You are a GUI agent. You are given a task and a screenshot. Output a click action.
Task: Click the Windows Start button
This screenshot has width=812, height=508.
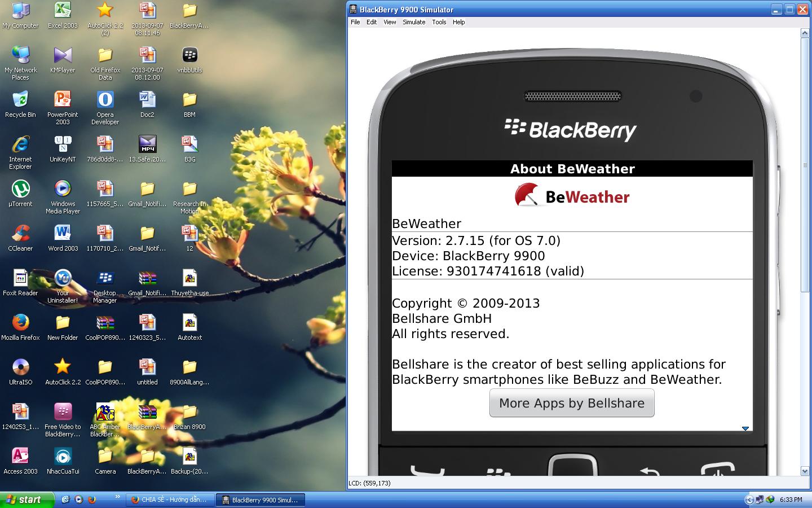pyautogui.click(x=27, y=500)
